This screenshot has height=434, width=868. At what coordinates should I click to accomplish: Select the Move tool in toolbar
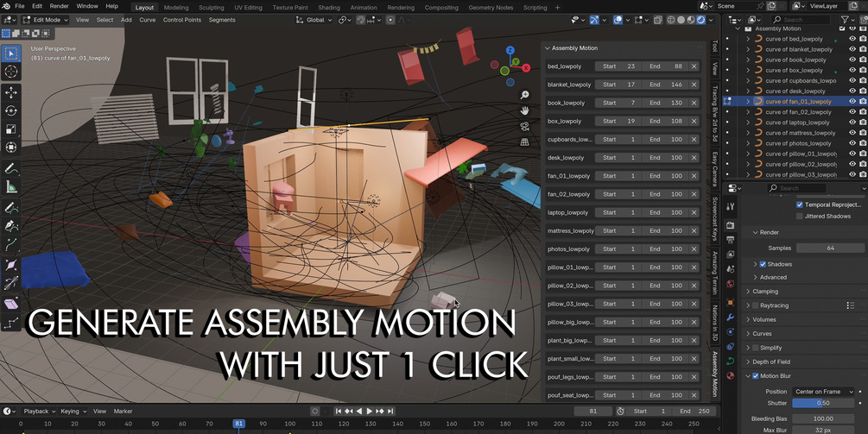11,91
